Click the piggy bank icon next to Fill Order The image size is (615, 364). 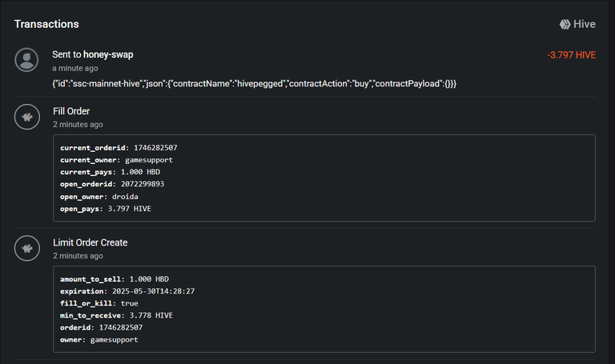[27, 117]
